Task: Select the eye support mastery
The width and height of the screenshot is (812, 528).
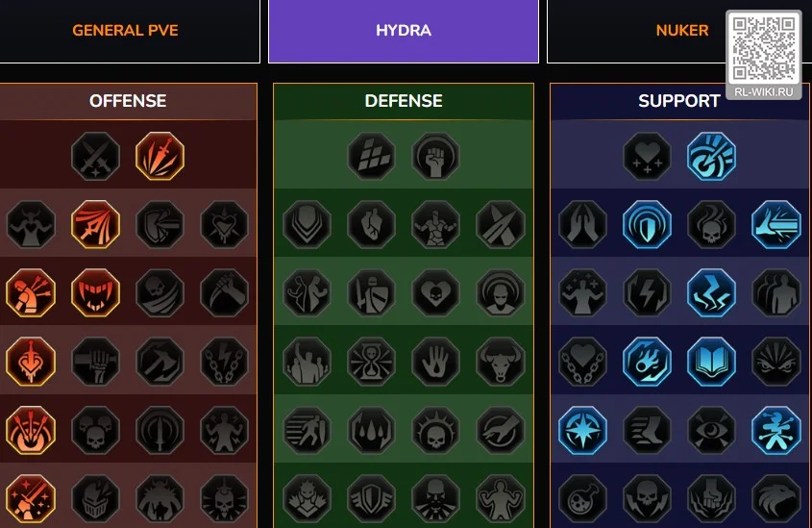Action: pyautogui.click(x=711, y=430)
